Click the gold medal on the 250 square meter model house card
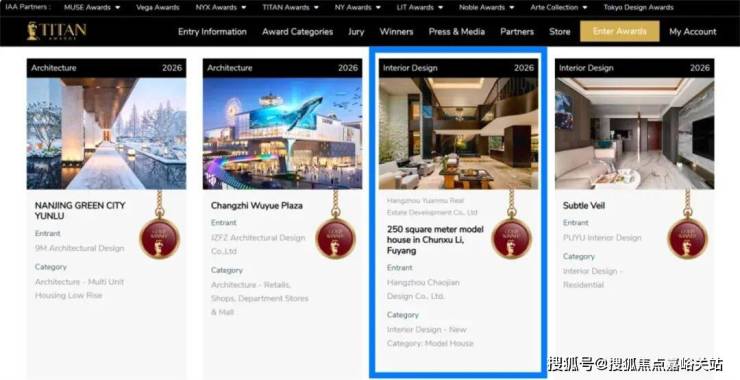 tap(512, 238)
